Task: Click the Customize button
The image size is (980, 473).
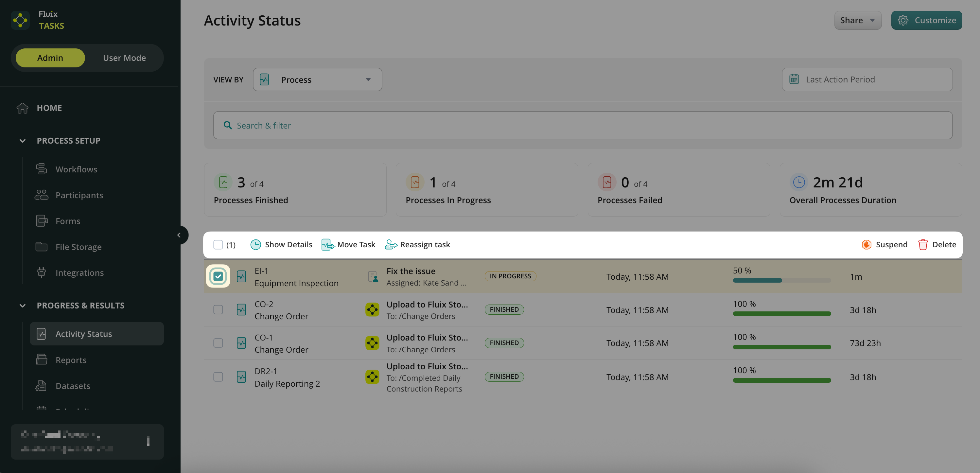Action: [x=926, y=20]
